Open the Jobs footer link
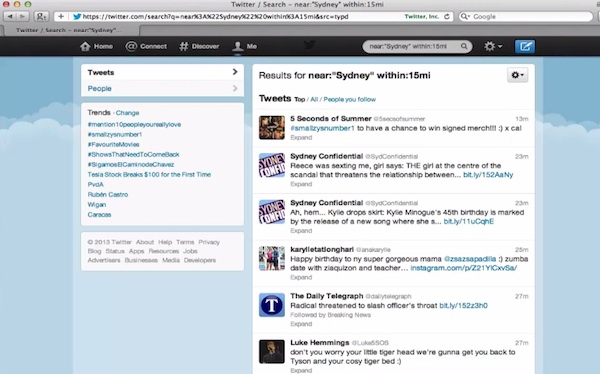 coord(190,251)
